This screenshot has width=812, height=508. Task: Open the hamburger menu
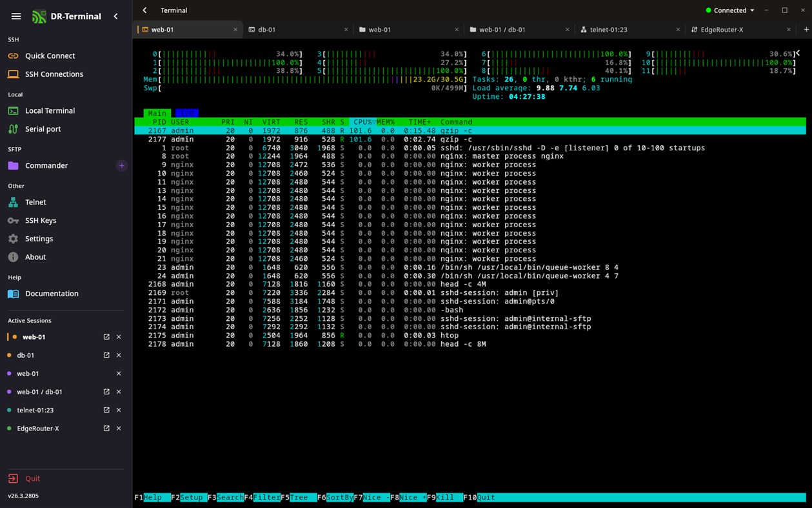click(x=16, y=16)
